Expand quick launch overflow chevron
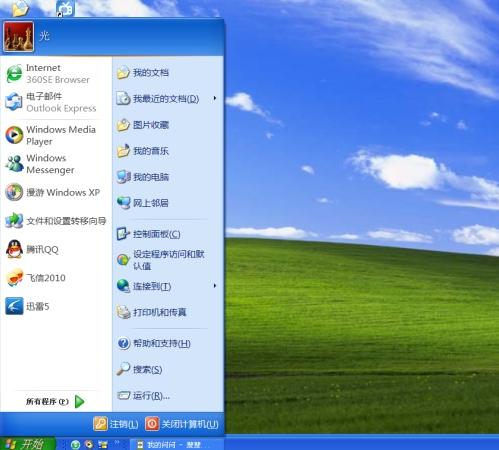Viewport: 499px width, 450px height. pyautogui.click(x=117, y=442)
